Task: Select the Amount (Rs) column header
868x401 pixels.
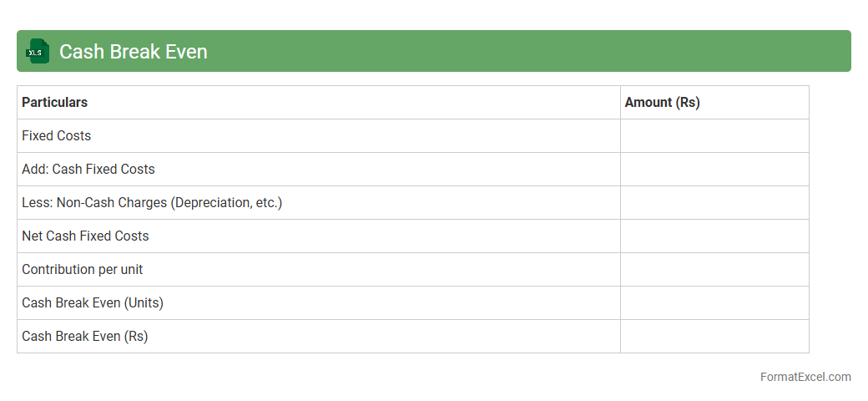Action: [x=662, y=102]
